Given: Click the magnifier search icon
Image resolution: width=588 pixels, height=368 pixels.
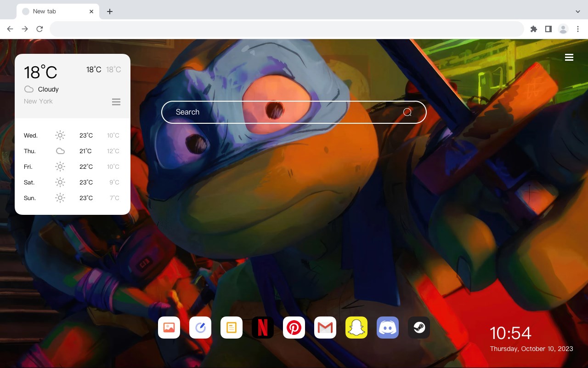Looking at the screenshot, I should (407, 112).
